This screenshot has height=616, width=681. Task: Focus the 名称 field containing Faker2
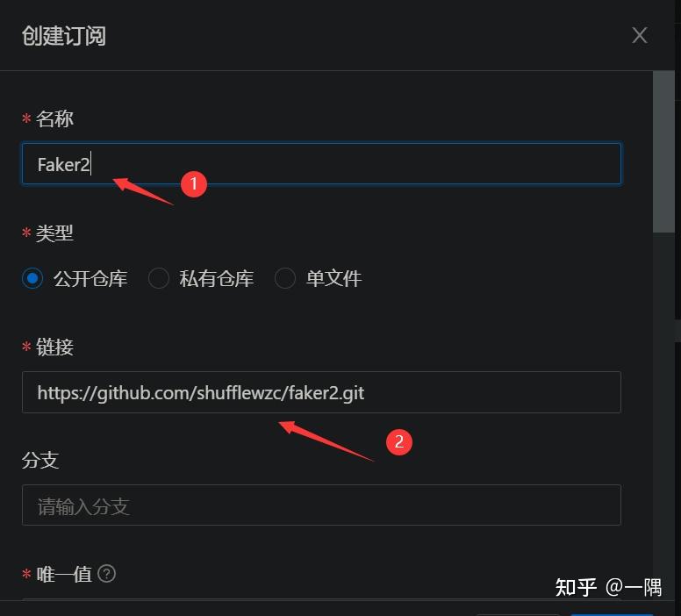[x=321, y=164]
